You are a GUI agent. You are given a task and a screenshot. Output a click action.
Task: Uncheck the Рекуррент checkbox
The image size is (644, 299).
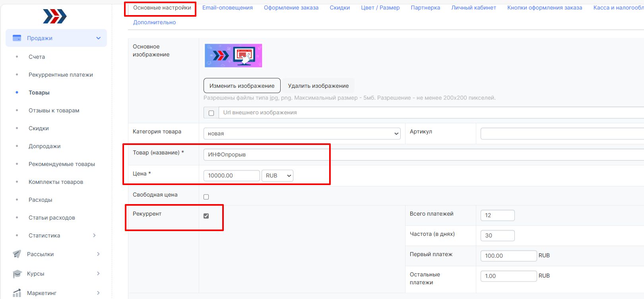tap(206, 216)
